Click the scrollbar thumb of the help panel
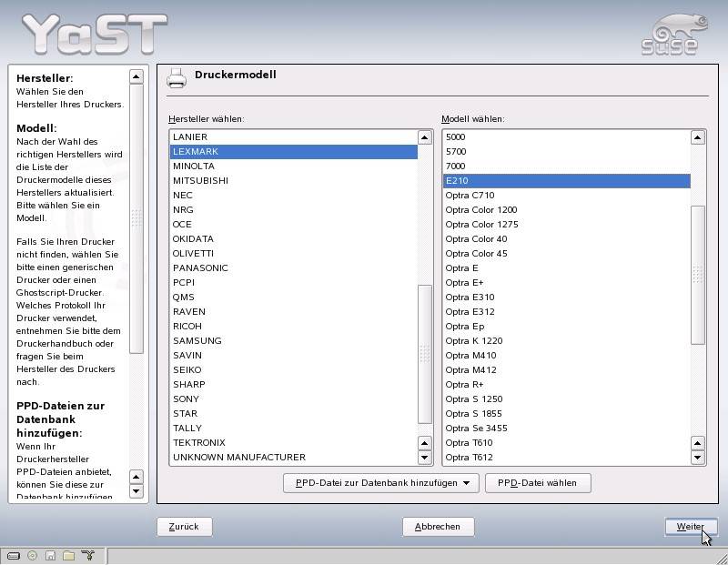The image size is (728, 565). point(136,218)
